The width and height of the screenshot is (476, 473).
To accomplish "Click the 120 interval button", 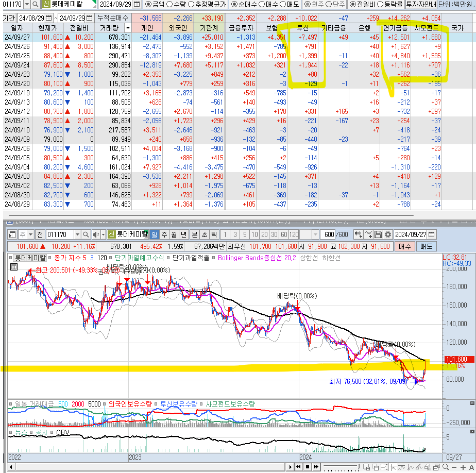I will tap(294, 234).
